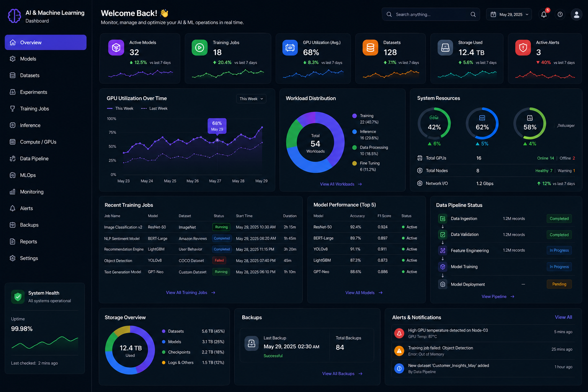Click the Model Training pipeline icon
The image size is (588, 392).
pos(443,267)
